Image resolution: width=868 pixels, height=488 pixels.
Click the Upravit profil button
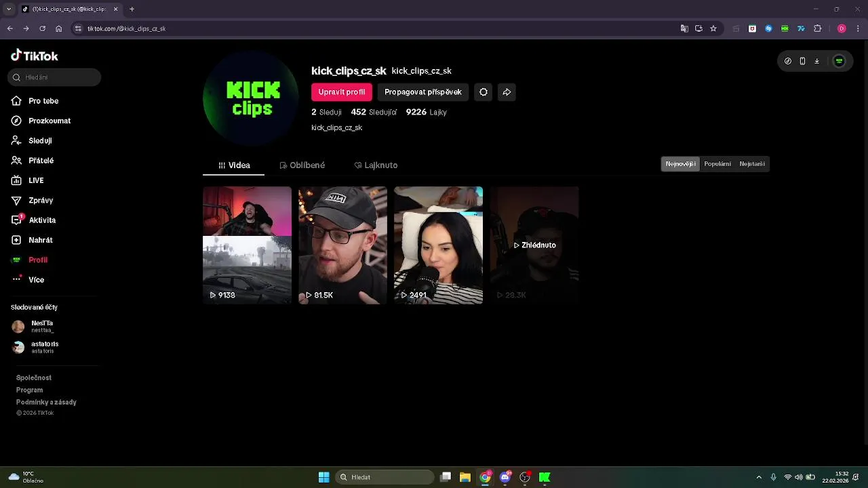[x=342, y=92]
